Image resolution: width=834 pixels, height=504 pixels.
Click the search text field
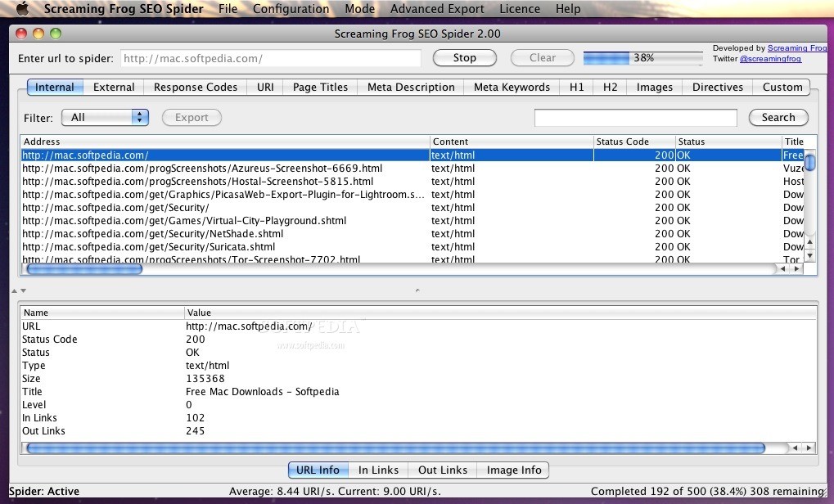click(636, 118)
